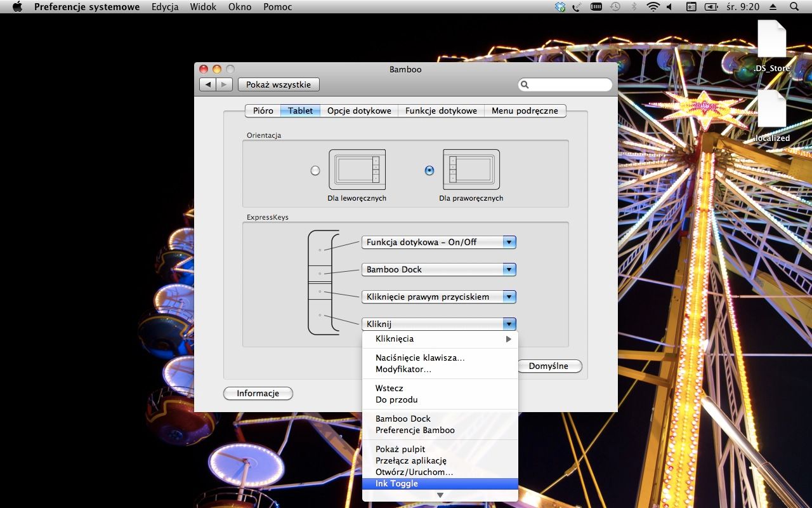Click the Domyślne button
Screen dimensions: 812x508
pos(549,366)
